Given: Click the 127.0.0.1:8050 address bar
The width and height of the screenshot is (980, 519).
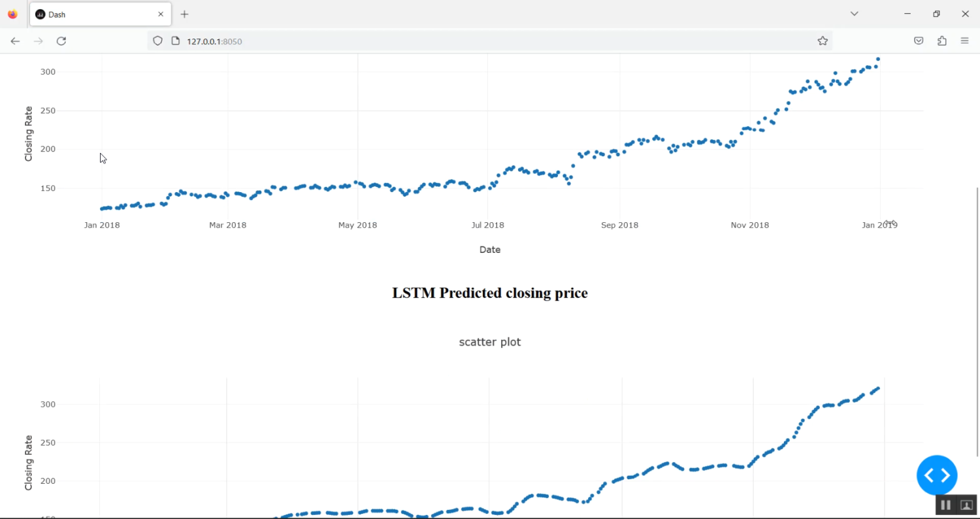Looking at the screenshot, I should [457, 41].
